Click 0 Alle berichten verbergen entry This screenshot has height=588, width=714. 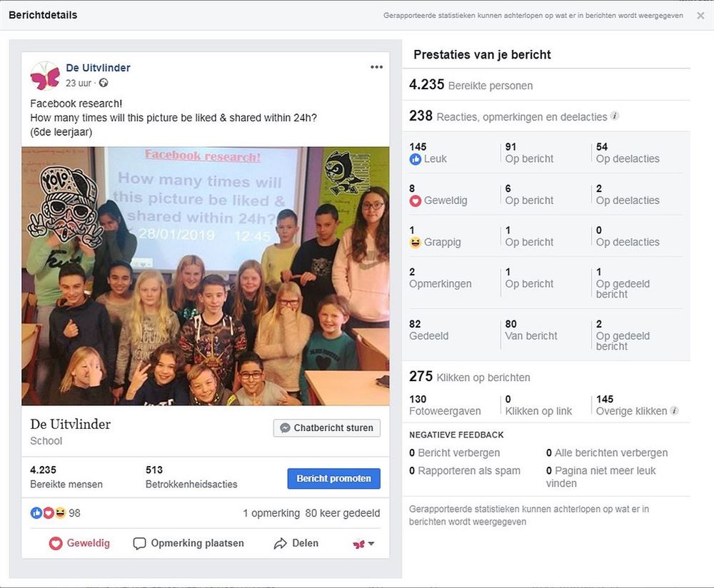pos(607,453)
